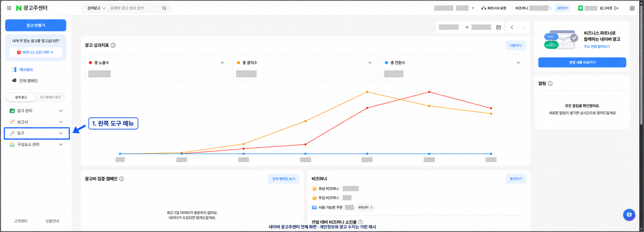
Task: Start 비즈니스 진단 시작 link
Action: tap(36, 52)
